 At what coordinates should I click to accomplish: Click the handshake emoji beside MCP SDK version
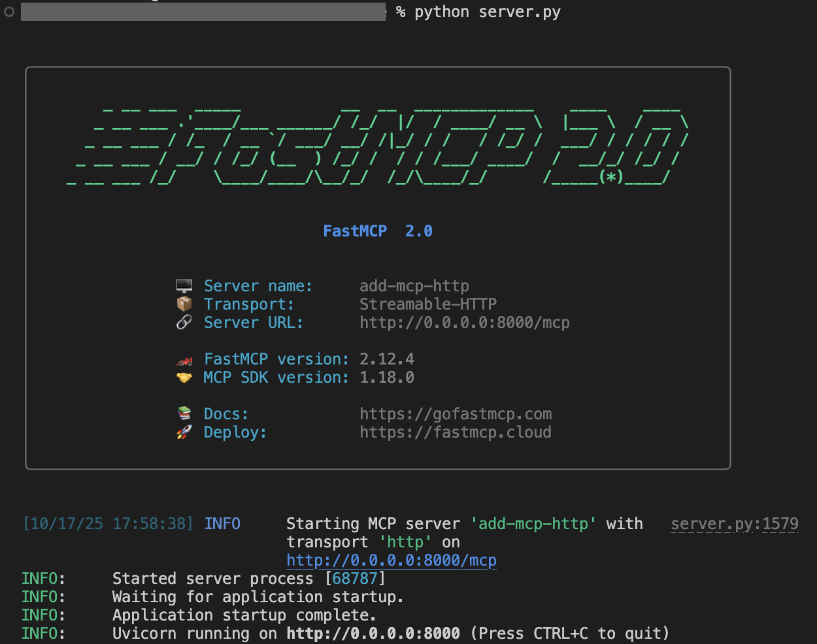click(x=184, y=378)
